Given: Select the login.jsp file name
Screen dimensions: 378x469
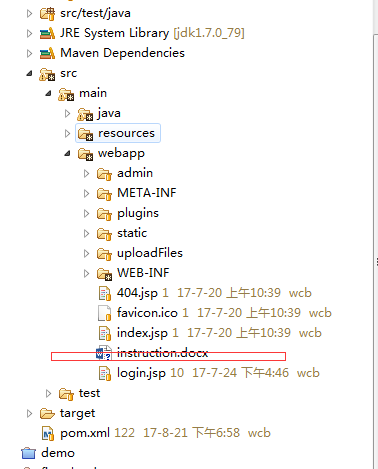Looking at the screenshot, I should (141, 373).
